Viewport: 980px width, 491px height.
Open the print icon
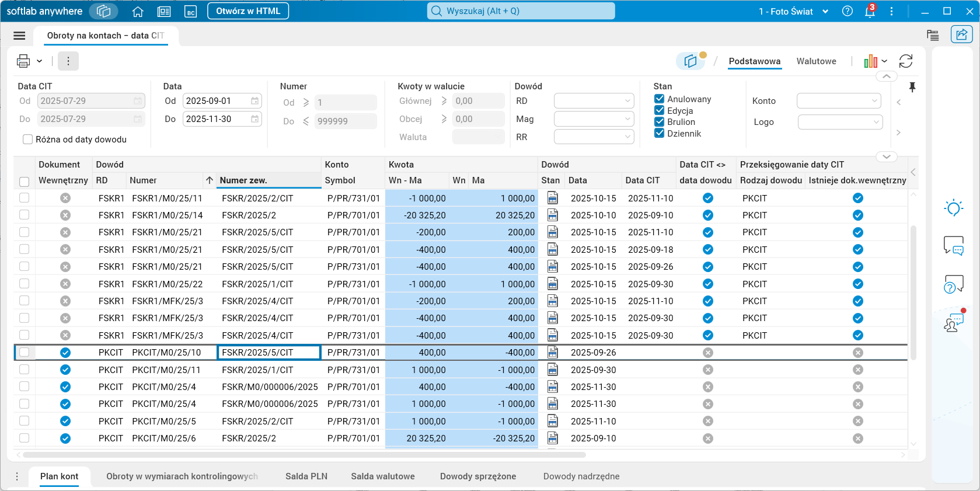click(x=23, y=61)
